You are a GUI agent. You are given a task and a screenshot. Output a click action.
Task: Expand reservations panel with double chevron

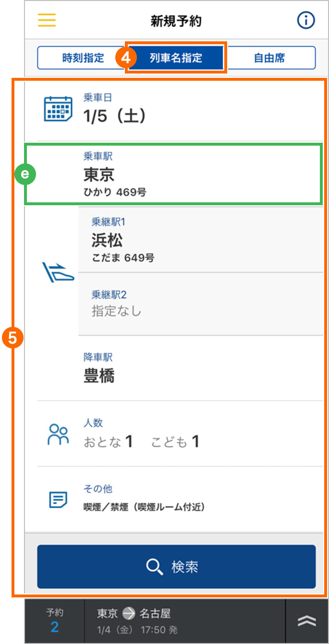pos(306,621)
